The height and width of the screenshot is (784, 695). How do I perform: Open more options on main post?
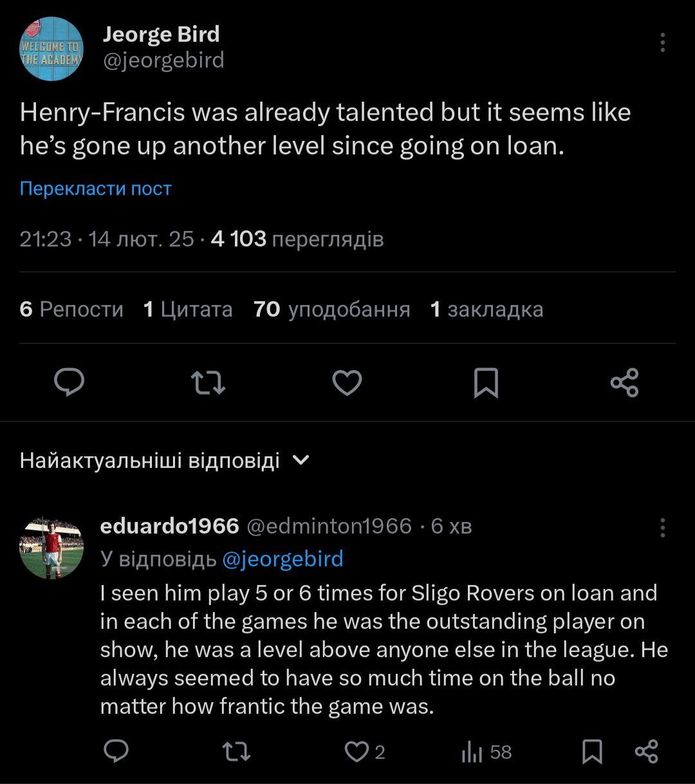pyautogui.click(x=662, y=42)
